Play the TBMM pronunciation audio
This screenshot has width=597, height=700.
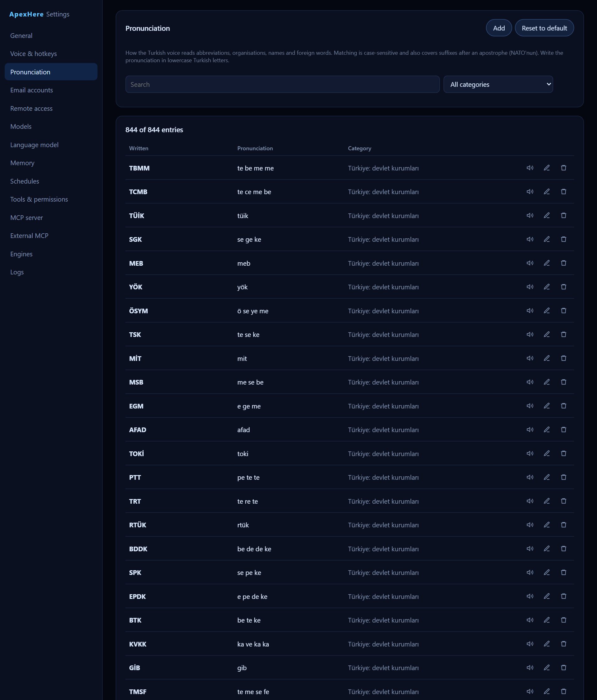[530, 168]
